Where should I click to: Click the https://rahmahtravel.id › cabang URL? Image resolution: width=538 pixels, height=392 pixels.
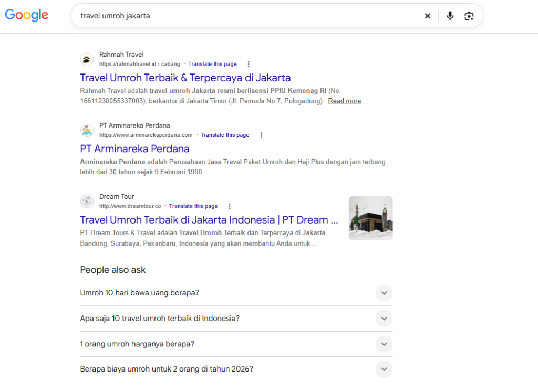(x=140, y=64)
